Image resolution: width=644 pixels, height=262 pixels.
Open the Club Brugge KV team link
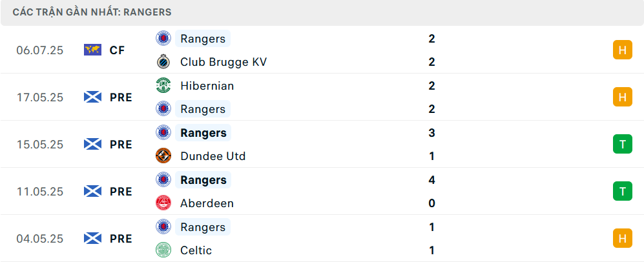pyautogui.click(x=223, y=62)
